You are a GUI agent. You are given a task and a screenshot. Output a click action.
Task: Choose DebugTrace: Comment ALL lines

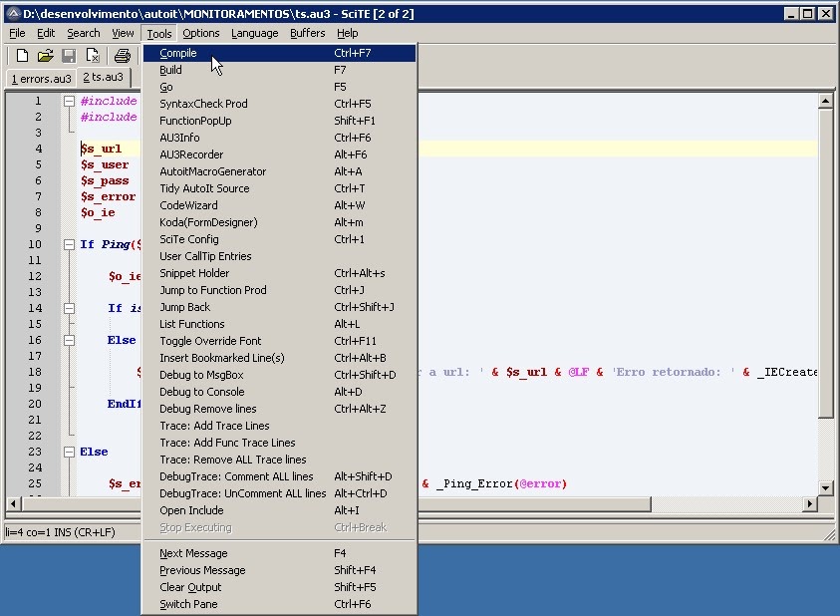pyautogui.click(x=279, y=476)
